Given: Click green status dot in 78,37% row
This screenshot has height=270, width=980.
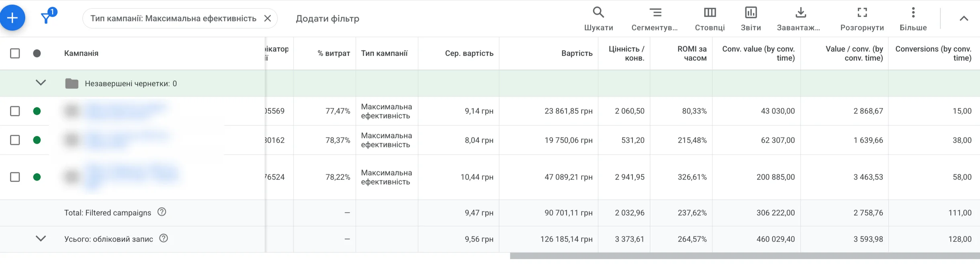Looking at the screenshot, I should coord(37,140).
